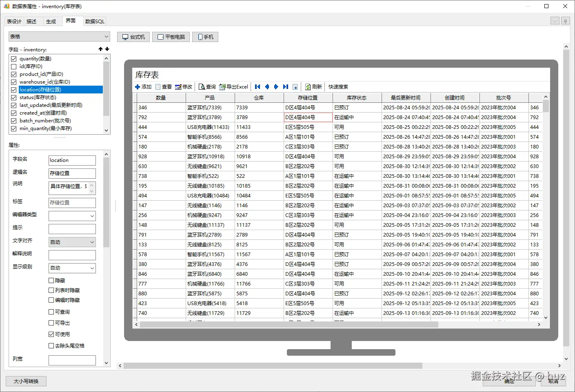Enable the 可导出 checkbox
This screenshot has height=392, width=575.
tap(51, 323)
